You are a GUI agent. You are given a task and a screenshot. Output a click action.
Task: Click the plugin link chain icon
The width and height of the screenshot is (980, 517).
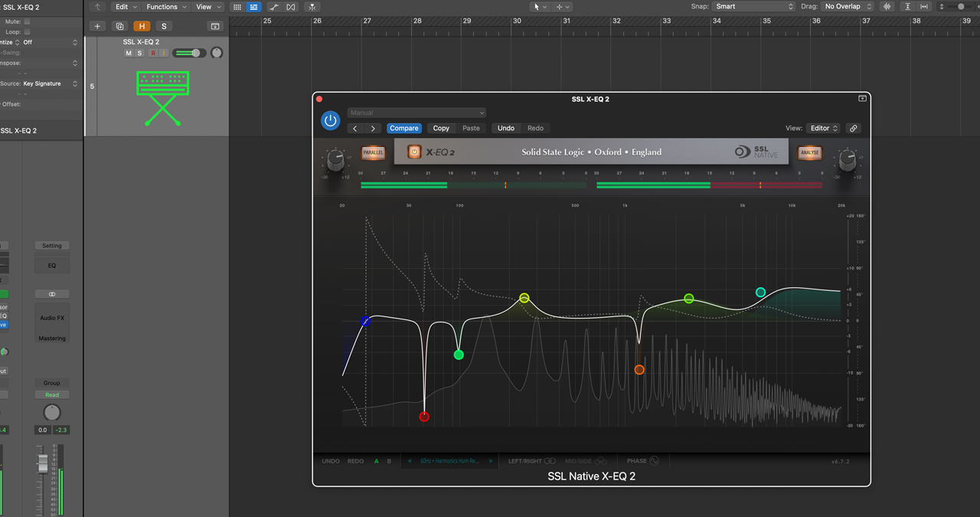(x=853, y=128)
